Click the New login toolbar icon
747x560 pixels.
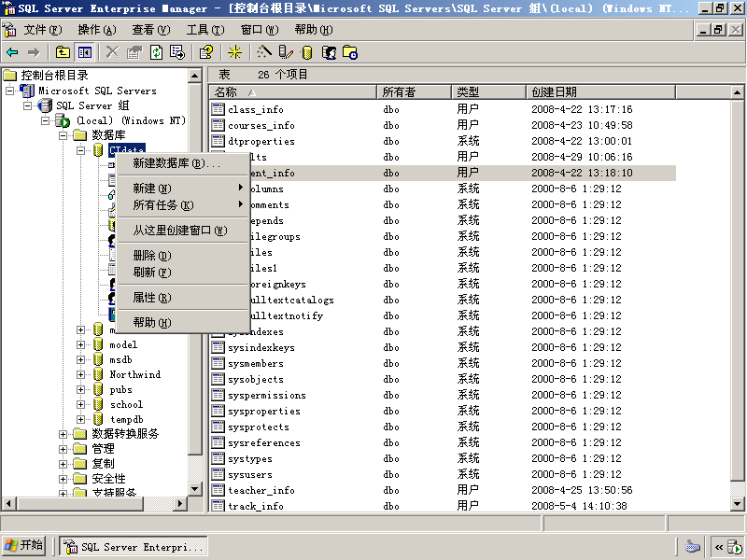[329, 52]
